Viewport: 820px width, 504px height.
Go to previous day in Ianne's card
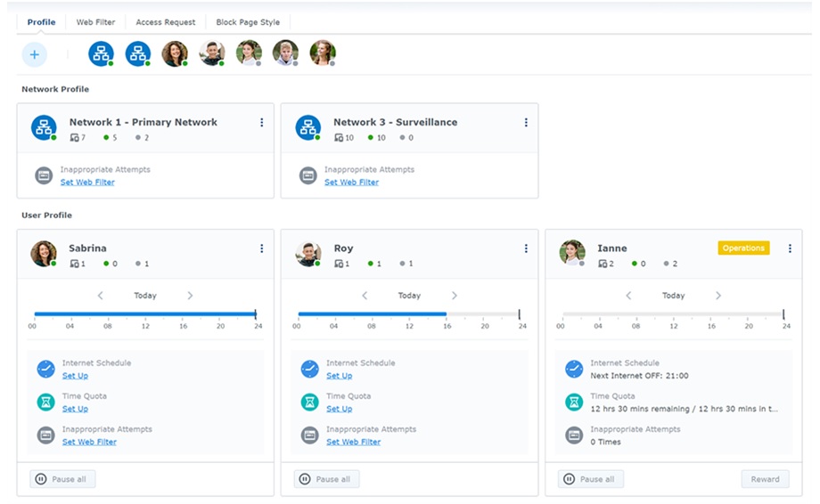click(x=628, y=296)
